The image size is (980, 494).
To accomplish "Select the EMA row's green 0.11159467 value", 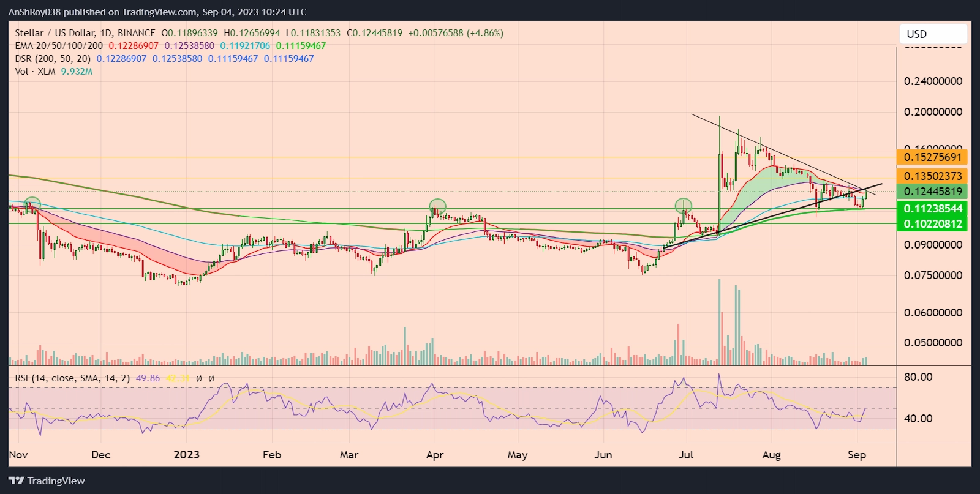I will 301,46.
